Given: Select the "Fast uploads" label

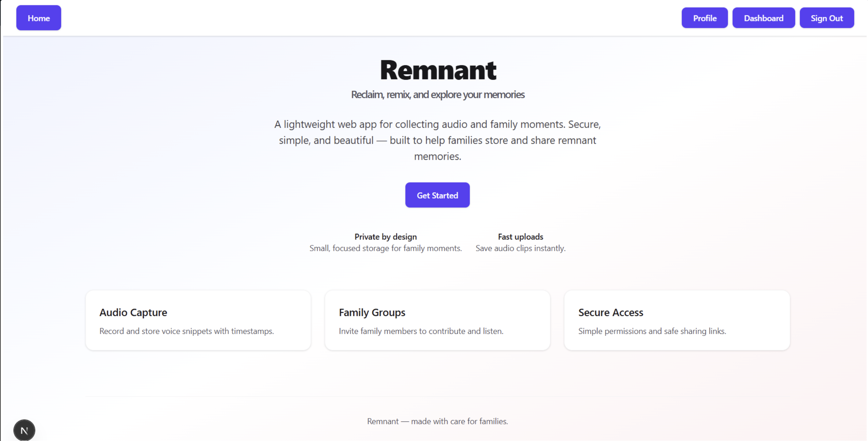Looking at the screenshot, I should [x=520, y=237].
